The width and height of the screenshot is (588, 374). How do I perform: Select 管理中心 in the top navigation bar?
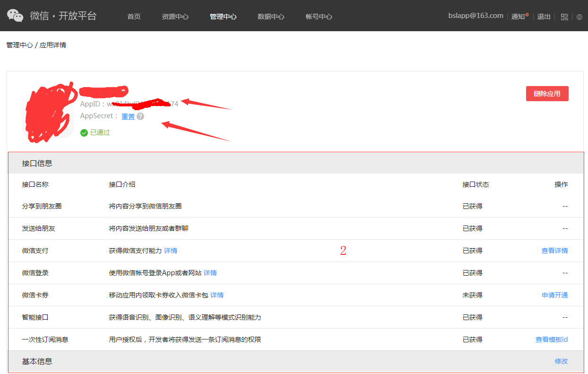223,17
